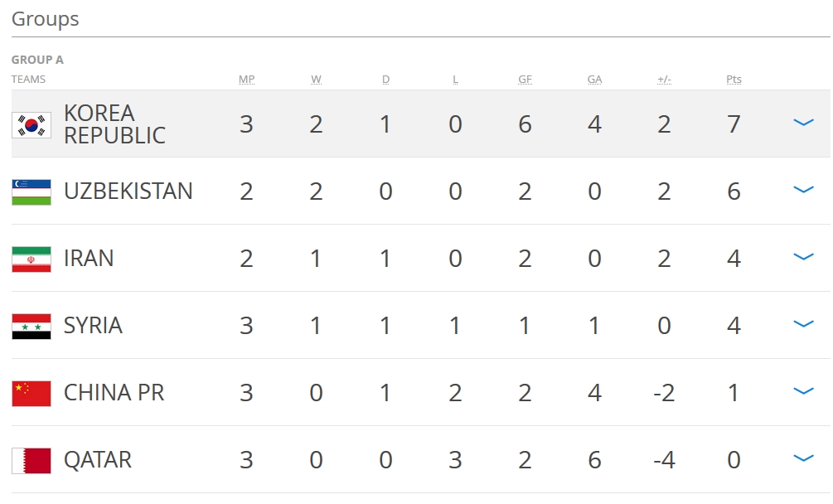Expand Qatar team details chevron
833x504 pixels.
[x=803, y=458]
